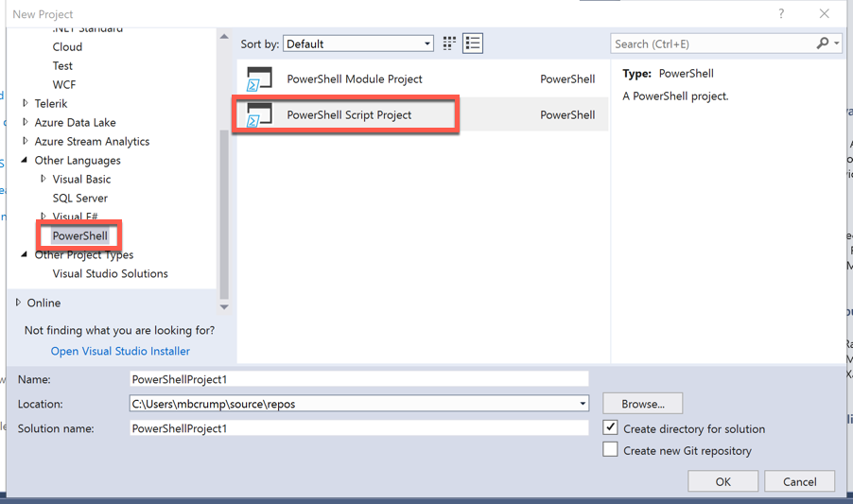Collapse the Other Languages node
Image resolution: width=853 pixels, height=504 pixels.
point(24,160)
